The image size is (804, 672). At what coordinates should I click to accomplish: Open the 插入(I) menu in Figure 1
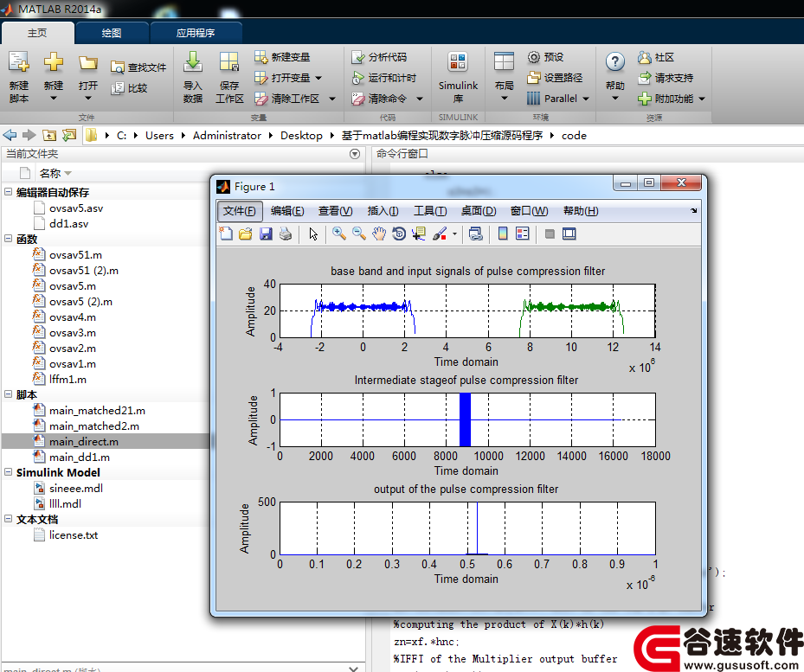(x=383, y=211)
